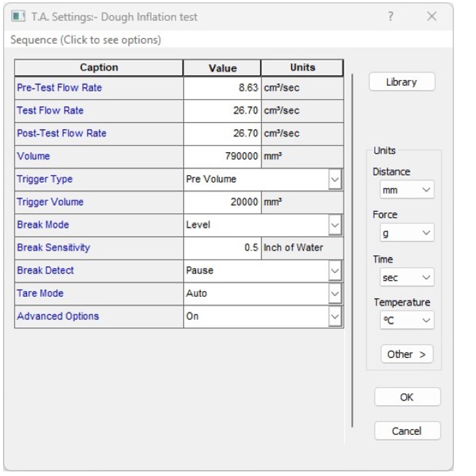
Task: Click the Value column header
Action: pos(222,68)
